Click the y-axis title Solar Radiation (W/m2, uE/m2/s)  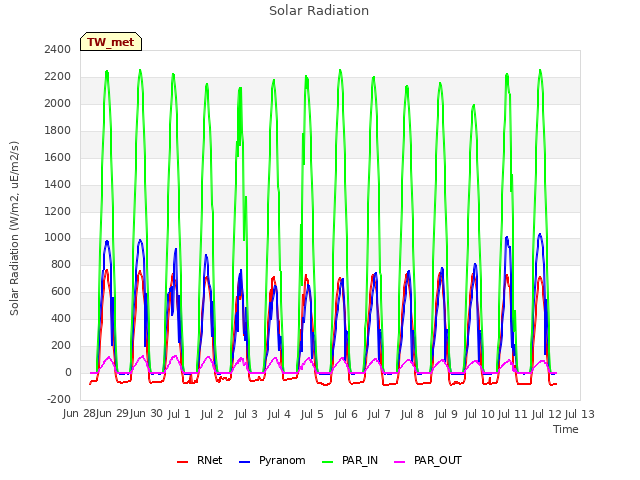14,228
